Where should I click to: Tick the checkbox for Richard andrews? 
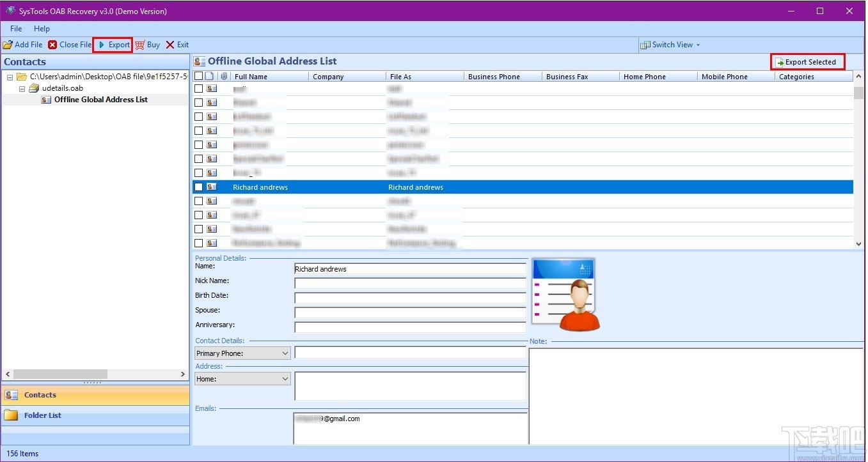(199, 187)
